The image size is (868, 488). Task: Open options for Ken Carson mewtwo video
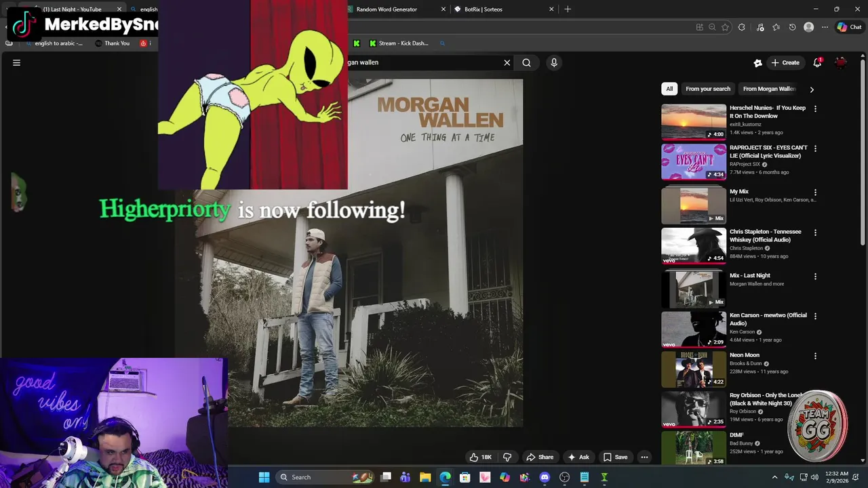[x=815, y=316]
